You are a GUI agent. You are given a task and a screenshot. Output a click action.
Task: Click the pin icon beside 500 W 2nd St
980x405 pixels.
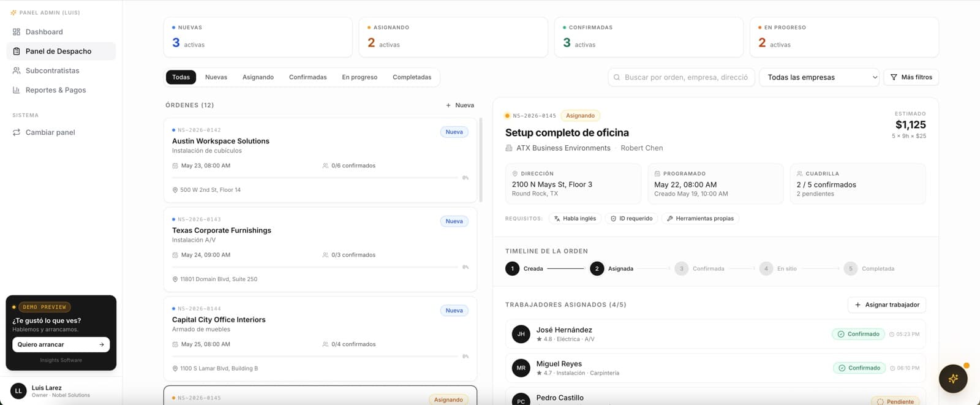click(x=175, y=190)
